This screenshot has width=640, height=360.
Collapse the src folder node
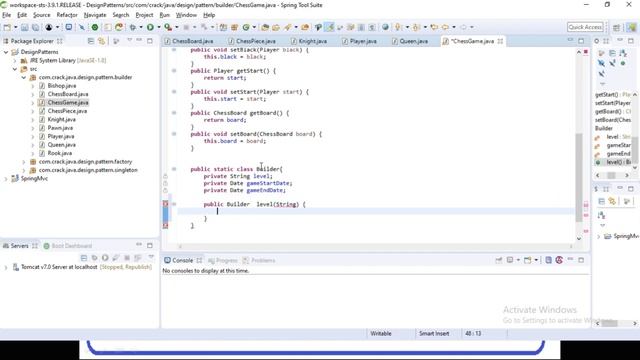click(15, 69)
